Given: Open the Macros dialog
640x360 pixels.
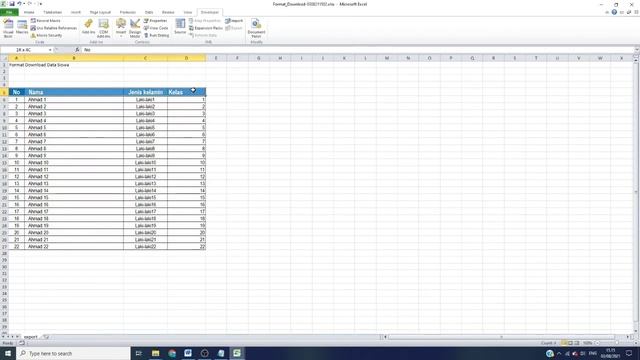Looking at the screenshot, I should (22, 28).
